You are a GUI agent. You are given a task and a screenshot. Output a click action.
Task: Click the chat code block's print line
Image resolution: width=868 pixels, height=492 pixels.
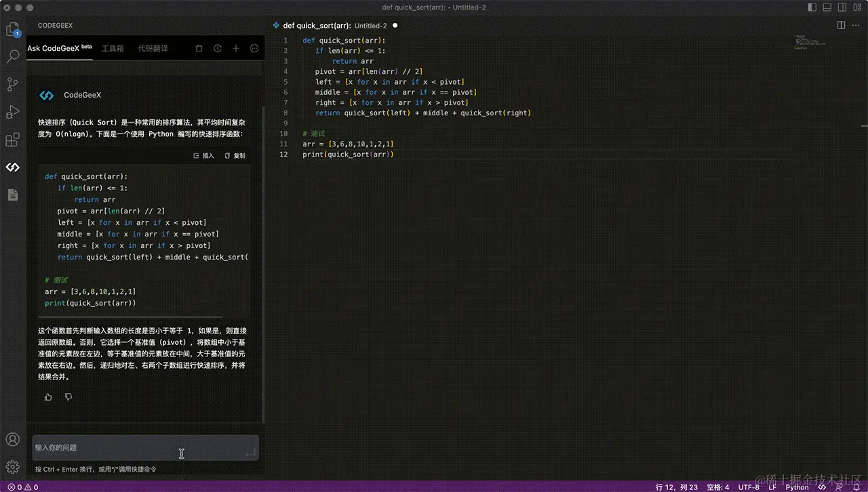click(90, 303)
